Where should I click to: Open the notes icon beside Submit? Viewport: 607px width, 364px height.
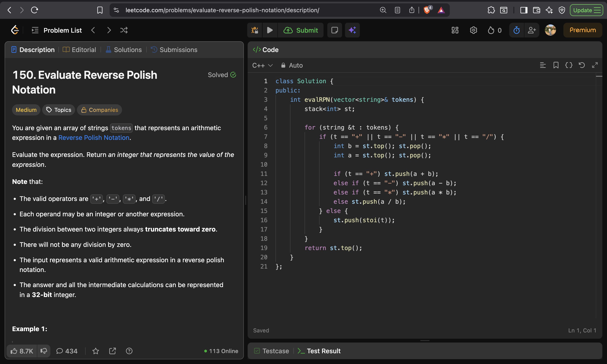point(334,30)
